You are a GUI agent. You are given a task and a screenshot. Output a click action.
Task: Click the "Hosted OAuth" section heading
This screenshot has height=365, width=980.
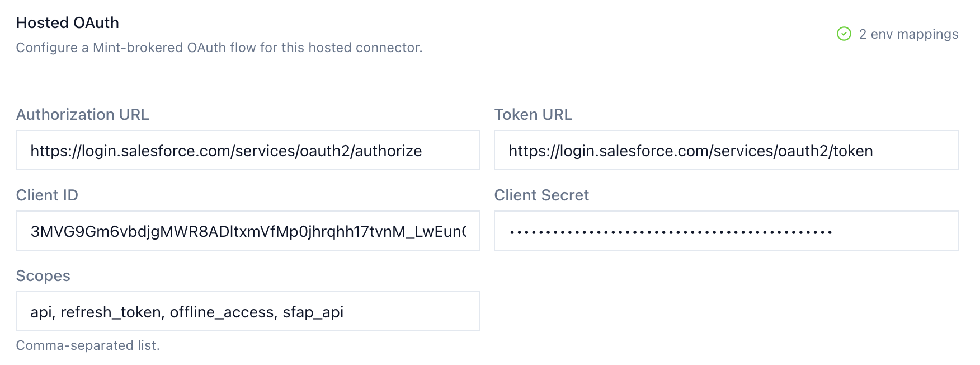click(68, 23)
